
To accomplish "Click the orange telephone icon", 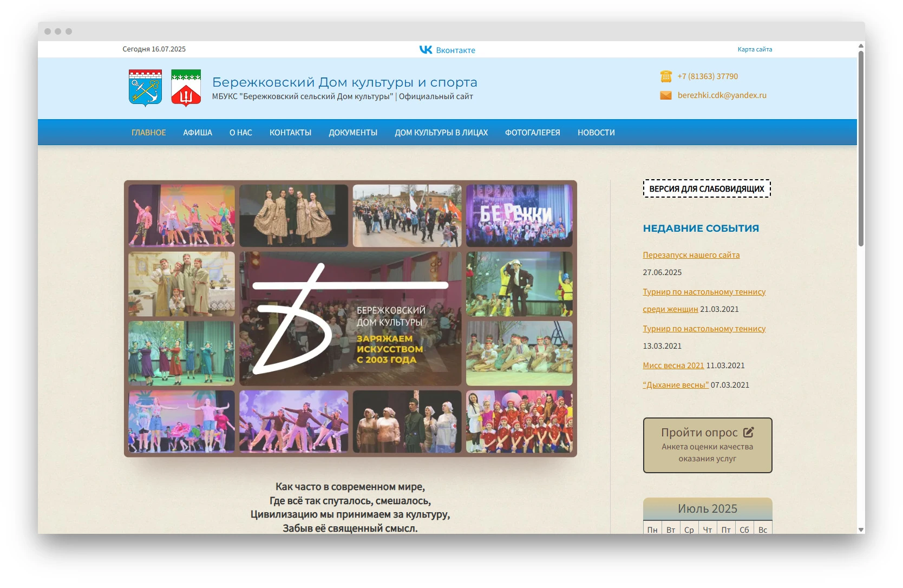I will 666,76.
